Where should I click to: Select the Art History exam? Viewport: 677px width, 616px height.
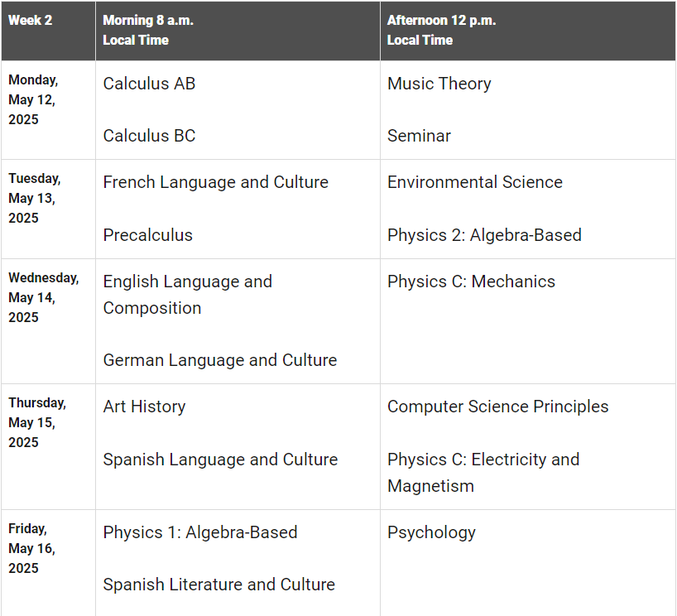tap(144, 407)
